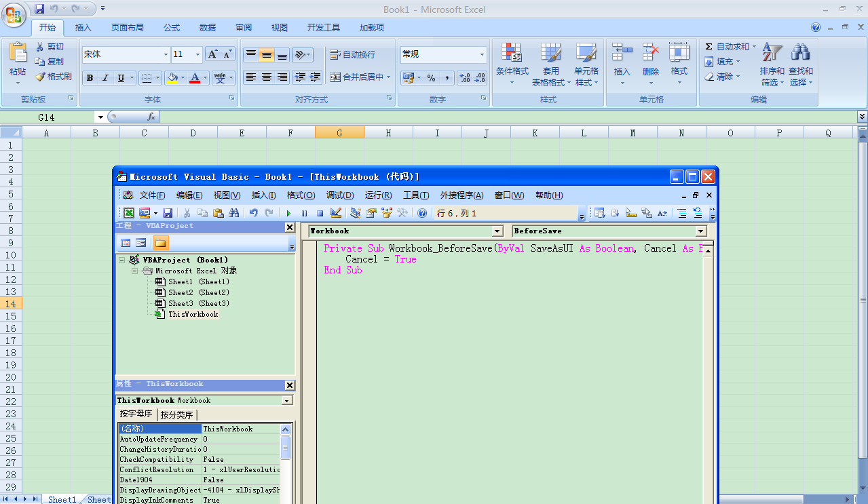Image resolution: width=868 pixels, height=504 pixels.
Task: Open the BeforeSave procedure dropdown
Action: pyautogui.click(x=701, y=231)
